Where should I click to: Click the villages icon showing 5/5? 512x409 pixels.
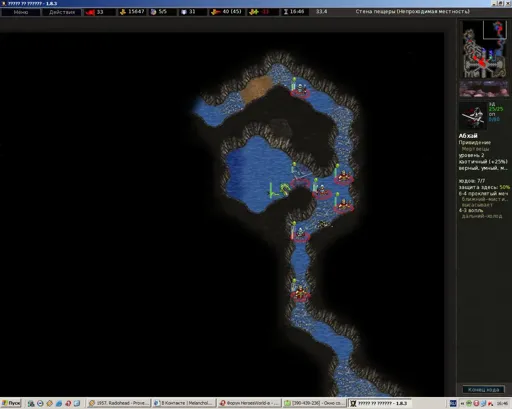coord(153,12)
